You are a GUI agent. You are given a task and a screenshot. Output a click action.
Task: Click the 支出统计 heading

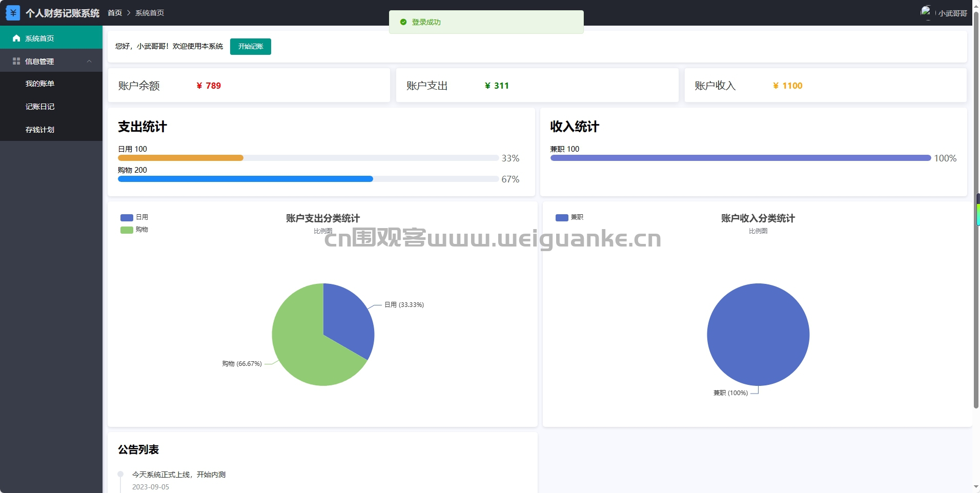pyautogui.click(x=142, y=127)
